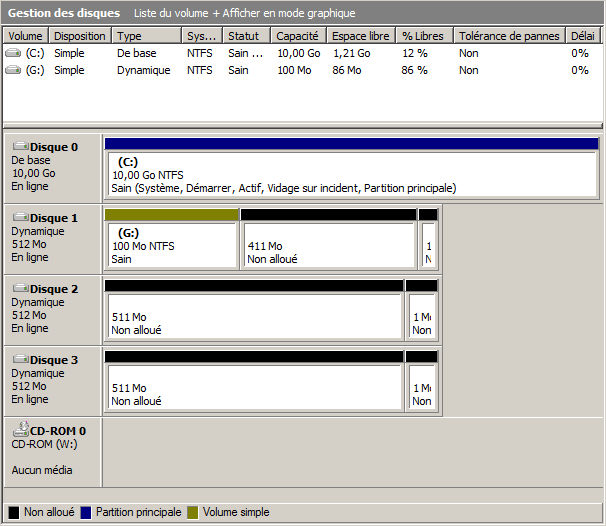Click the G: volume drive icon in list

[x=13, y=71]
